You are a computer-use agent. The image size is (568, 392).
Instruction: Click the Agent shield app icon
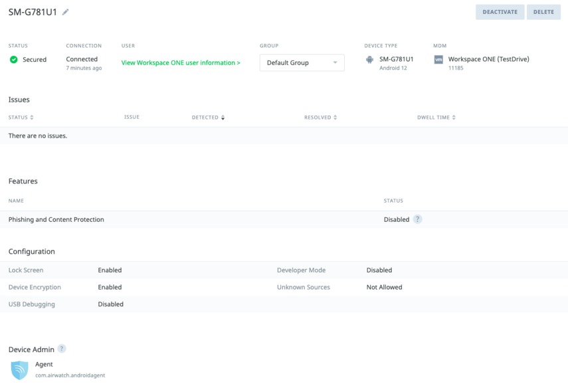coord(20,370)
